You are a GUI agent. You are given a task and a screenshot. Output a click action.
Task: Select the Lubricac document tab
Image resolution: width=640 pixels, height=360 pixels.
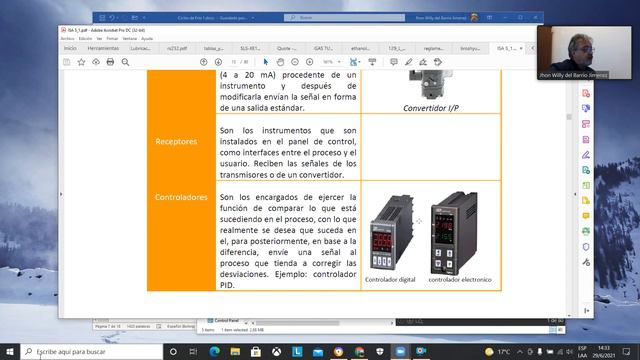[140, 48]
